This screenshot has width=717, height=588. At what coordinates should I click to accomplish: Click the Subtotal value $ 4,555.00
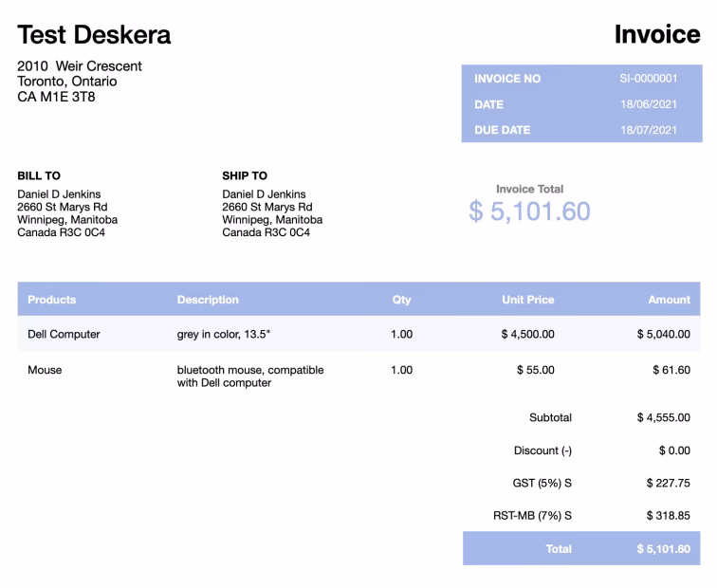(x=663, y=417)
